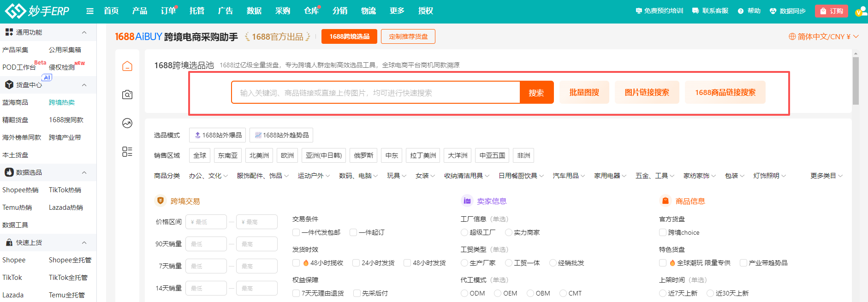This screenshot has height=302, width=868.
Task: Click the 货盘中心 cube icon
Action: 9,85
